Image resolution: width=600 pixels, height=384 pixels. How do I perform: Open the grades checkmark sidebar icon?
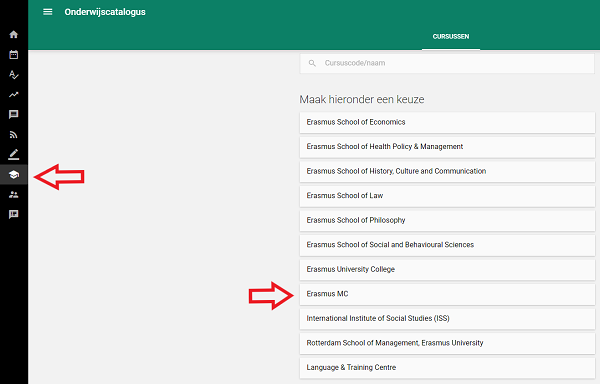14,75
